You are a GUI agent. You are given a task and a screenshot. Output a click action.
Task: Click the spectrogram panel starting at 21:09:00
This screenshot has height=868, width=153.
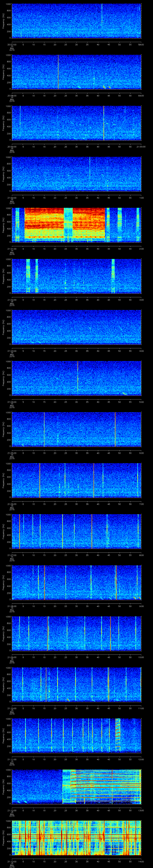(76, 634)
